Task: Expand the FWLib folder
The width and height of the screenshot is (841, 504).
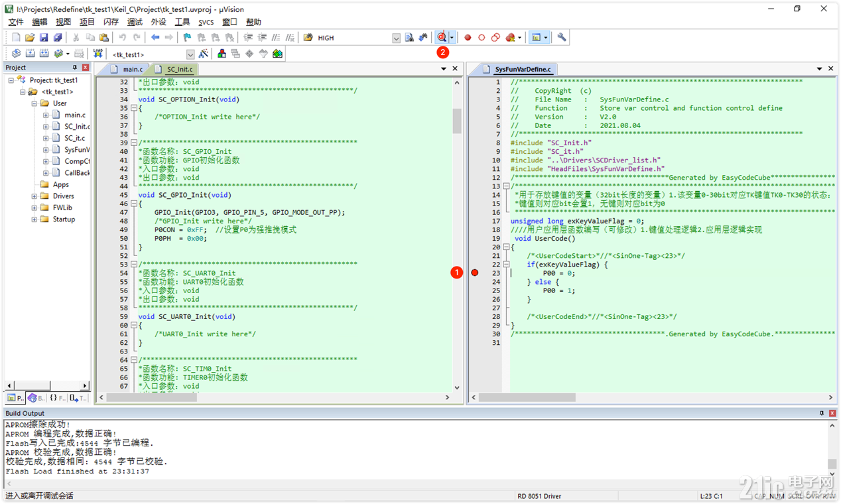Action: point(34,208)
